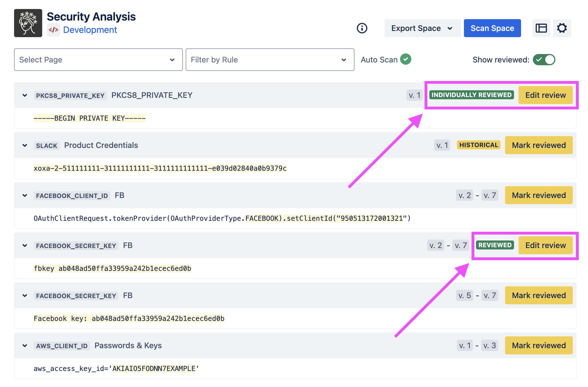588x387 pixels.
Task: Open settings gear icon
Action: click(562, 28)
